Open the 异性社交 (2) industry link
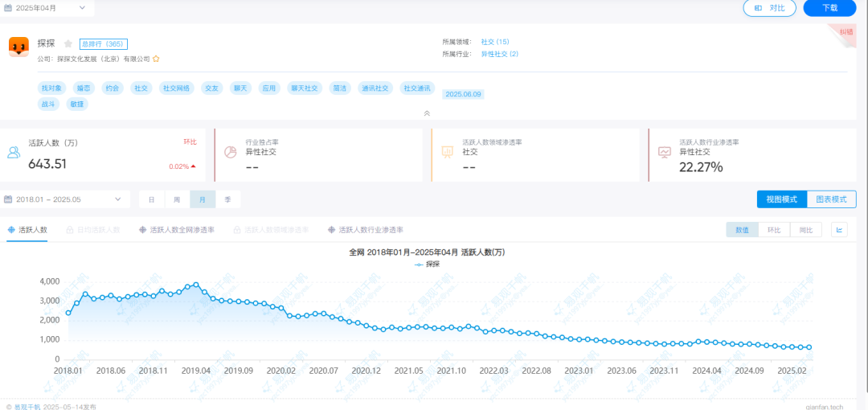 (499, 54)
